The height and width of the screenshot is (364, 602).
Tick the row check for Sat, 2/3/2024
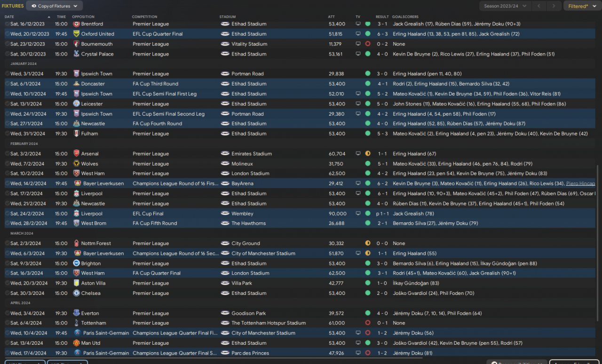(x=7, y=244)
